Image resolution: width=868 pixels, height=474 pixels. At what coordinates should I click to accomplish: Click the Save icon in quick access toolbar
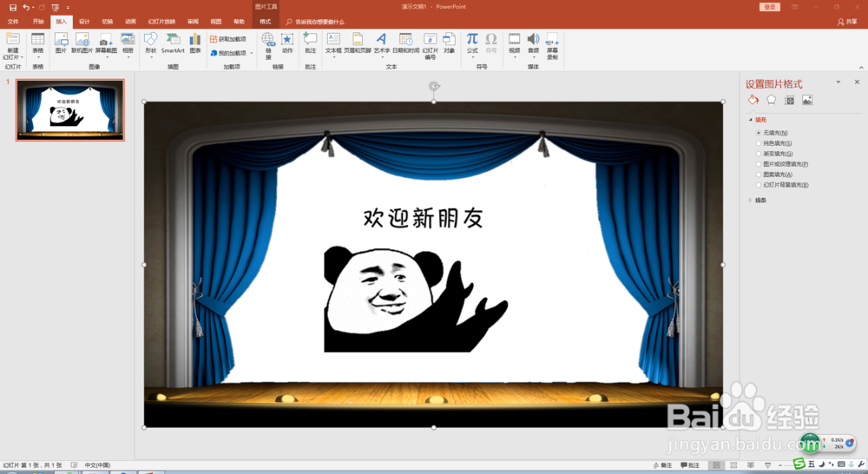(13, 7)
